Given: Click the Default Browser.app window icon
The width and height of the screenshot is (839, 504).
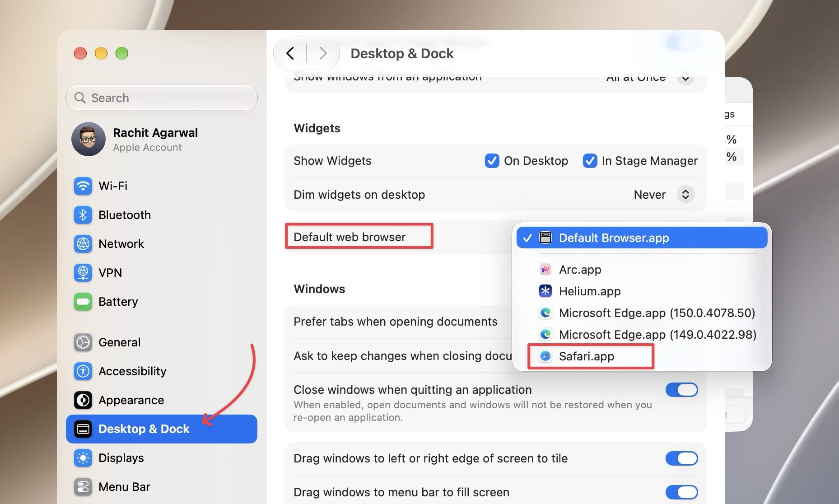Looking at the screenshot, I should [545, 238].
